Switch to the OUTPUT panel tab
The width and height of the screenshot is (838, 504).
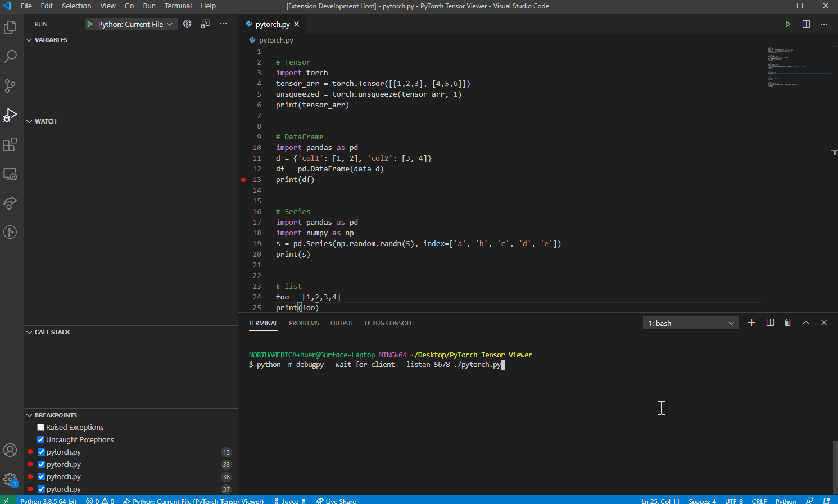coord(342,323)
